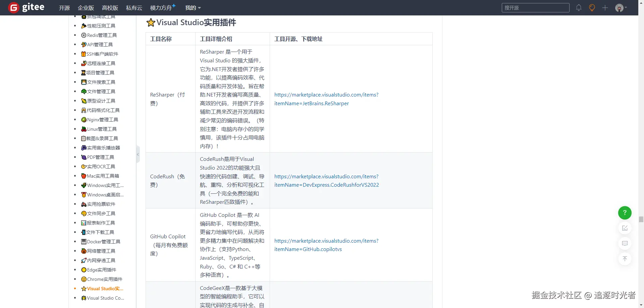Screen dimensions: 644x308
Task: Go to 文件搜索工具 in the sidebar
Action: coord(98,82)
